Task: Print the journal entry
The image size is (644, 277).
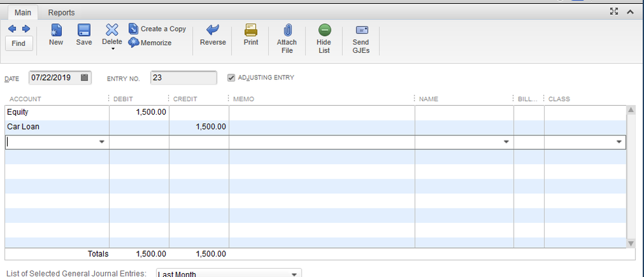Action: point(251,35)
